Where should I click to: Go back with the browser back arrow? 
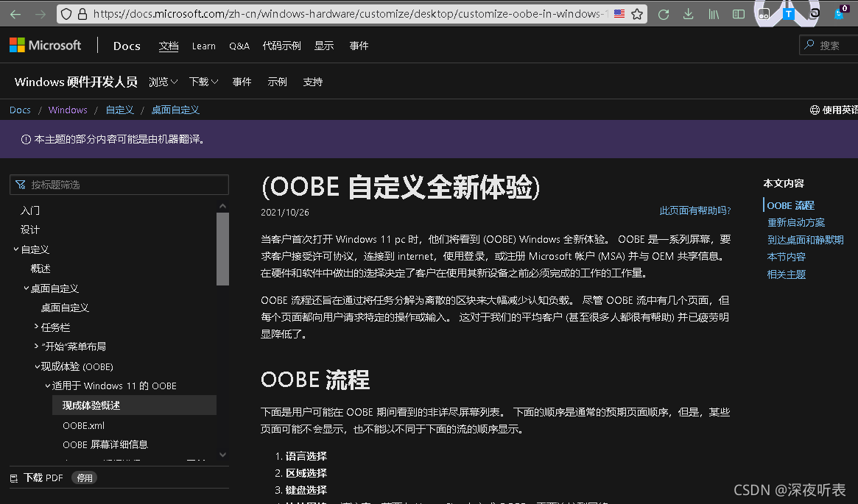click(15, 14)
